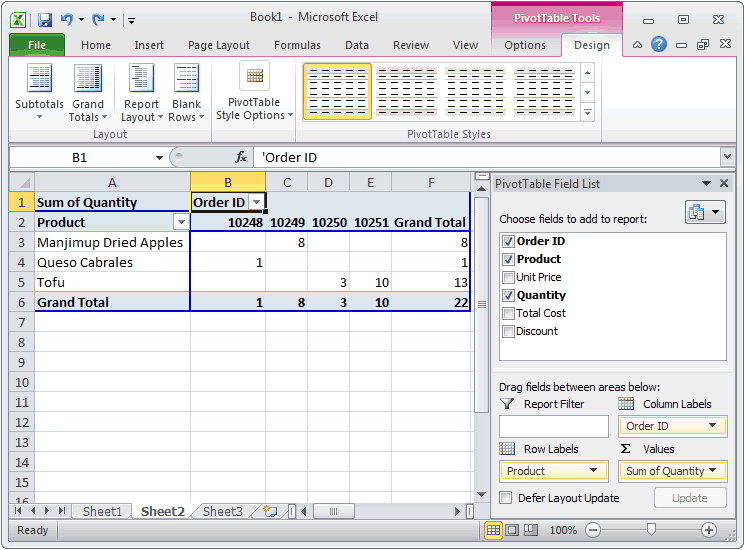Insert a new worksheet with the tab icon
The width and height of the screenshot is (745, 550).
(x=270, y=511)
